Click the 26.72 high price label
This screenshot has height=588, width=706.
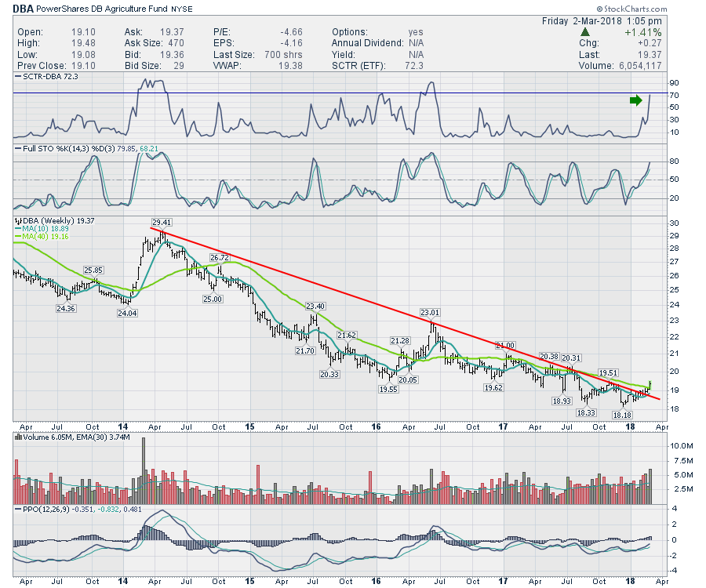(x=220, y=258)
